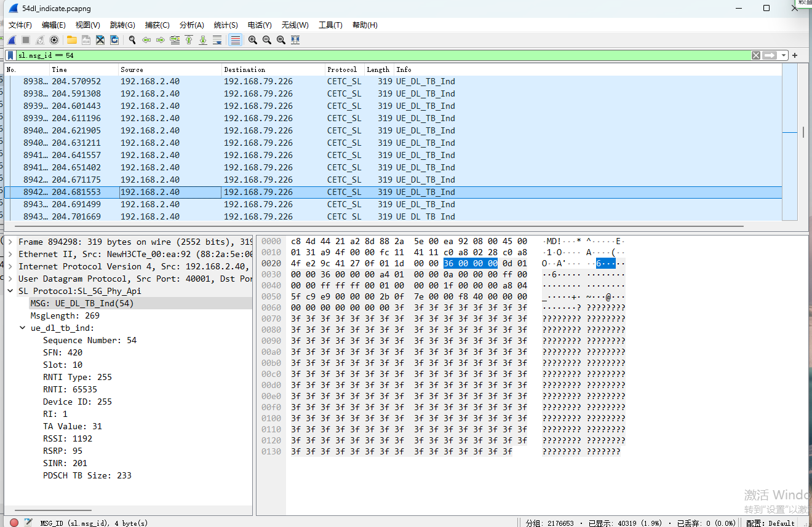Click the packet details horizontal scrollbar

click(54, 510)
